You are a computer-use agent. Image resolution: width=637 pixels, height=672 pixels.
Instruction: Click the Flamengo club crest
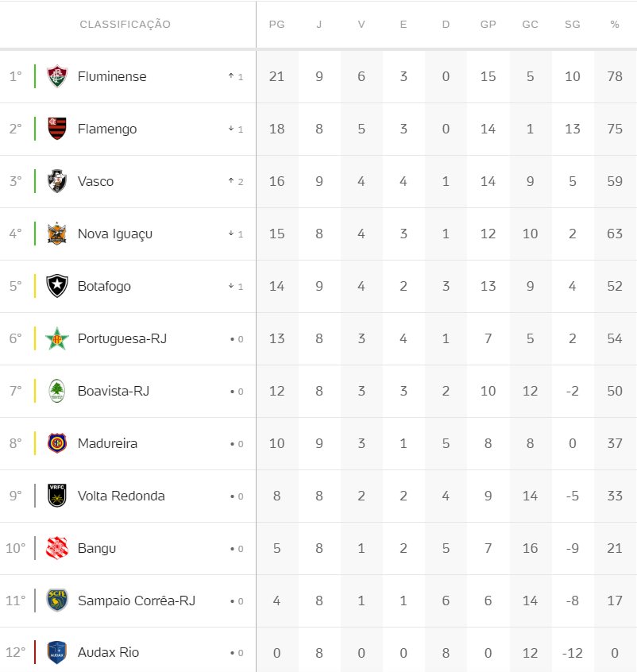[57, 129]
